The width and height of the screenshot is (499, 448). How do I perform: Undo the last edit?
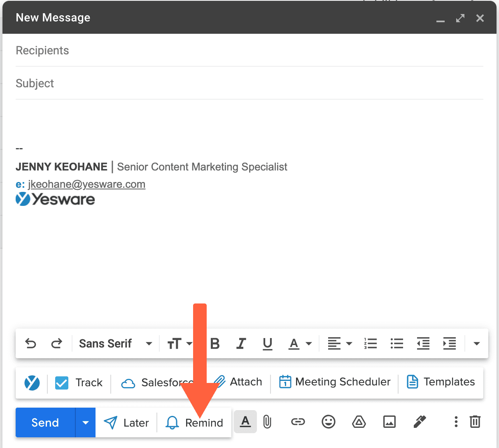pos(30,343)
